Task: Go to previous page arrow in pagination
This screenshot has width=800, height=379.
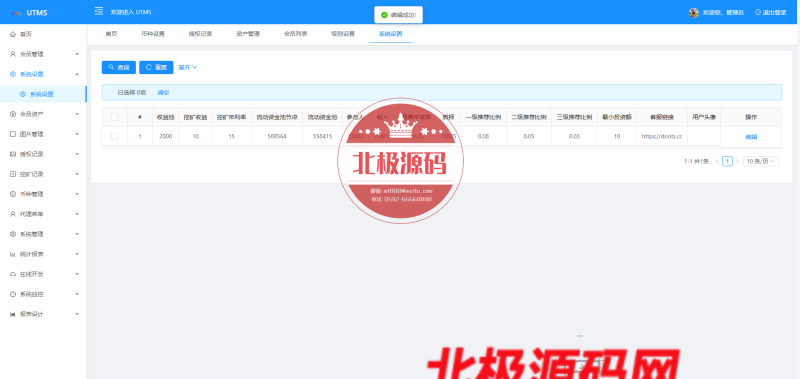Action: click(x=717, y=161)
